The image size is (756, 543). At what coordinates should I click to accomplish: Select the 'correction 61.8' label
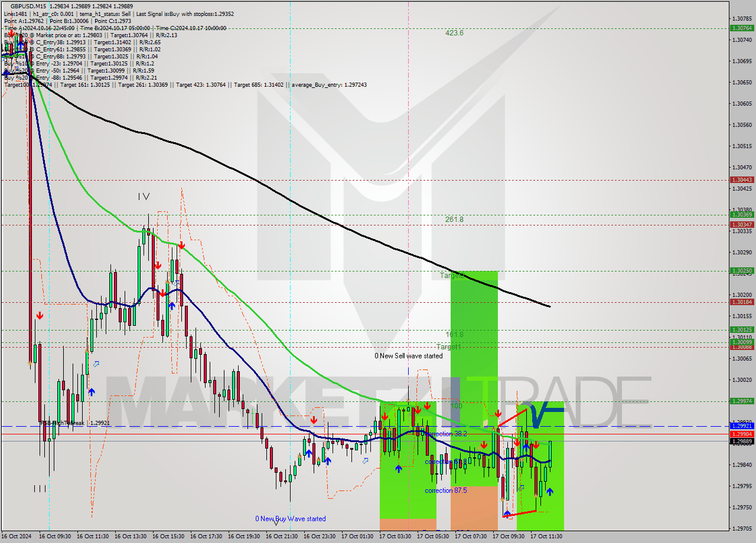click(x=446, y=462)
